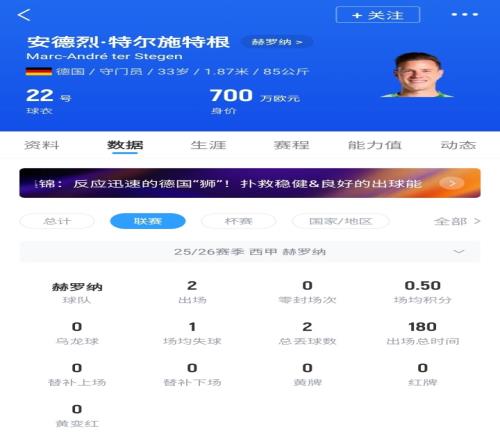Select the 国家/地区 filter pill
Viewport: 500px width, 440px height.
pyautogui.click(x=340, y=221)
